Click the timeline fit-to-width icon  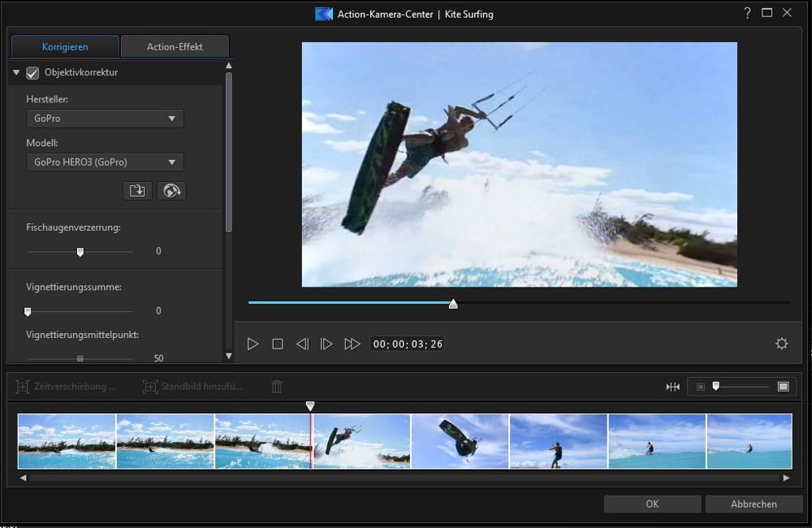[x=672, y=387]
